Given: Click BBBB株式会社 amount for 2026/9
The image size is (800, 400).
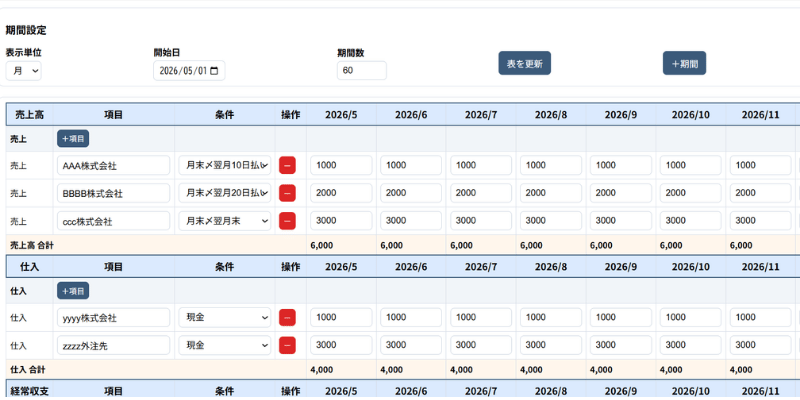Looking at the screenshot, I should tap(621, 193).
